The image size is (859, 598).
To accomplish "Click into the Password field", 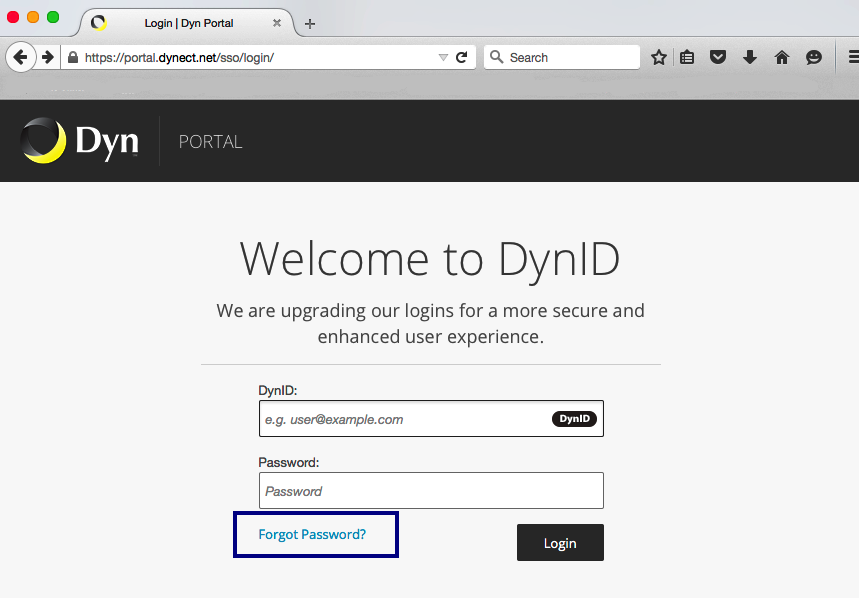I will (x=431, y=491).
